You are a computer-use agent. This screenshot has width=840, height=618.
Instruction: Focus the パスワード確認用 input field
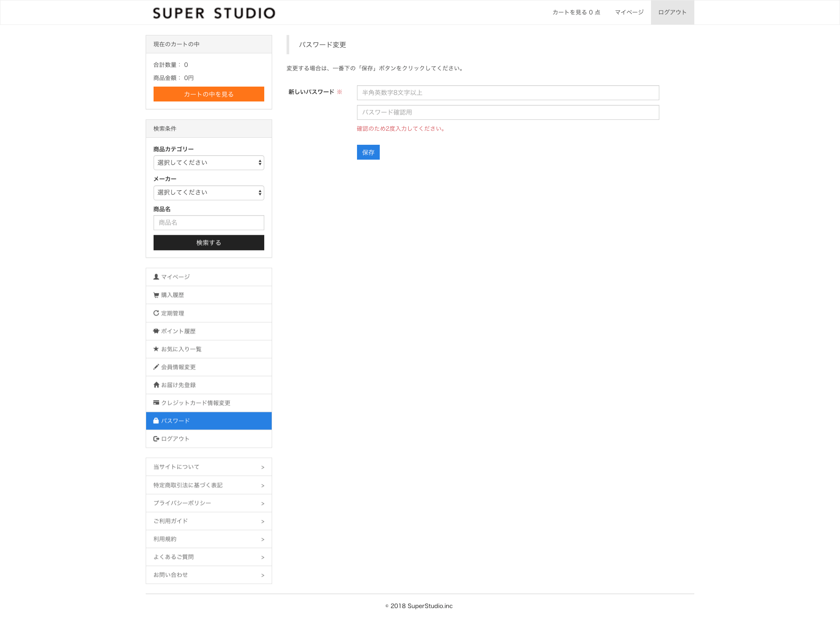507,112
